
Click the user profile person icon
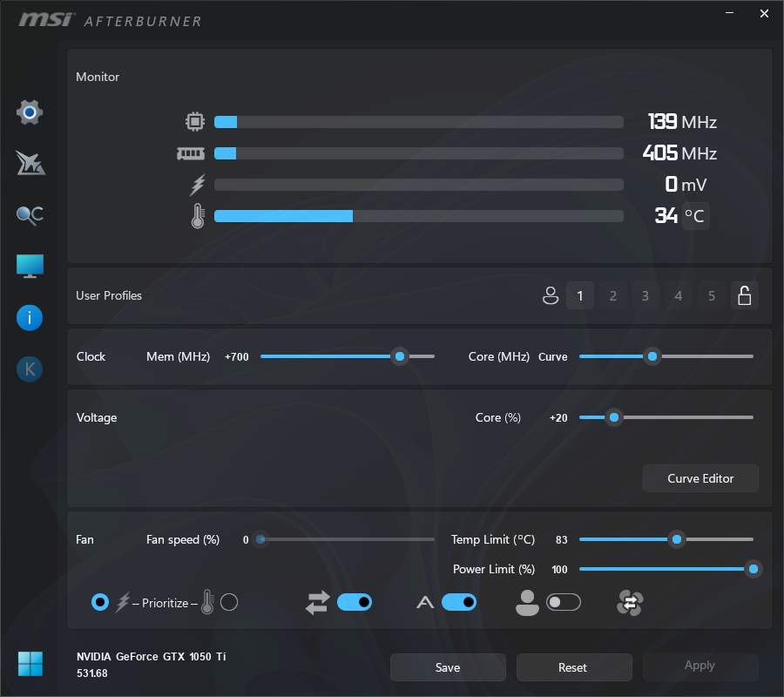(x=551, y=295)
